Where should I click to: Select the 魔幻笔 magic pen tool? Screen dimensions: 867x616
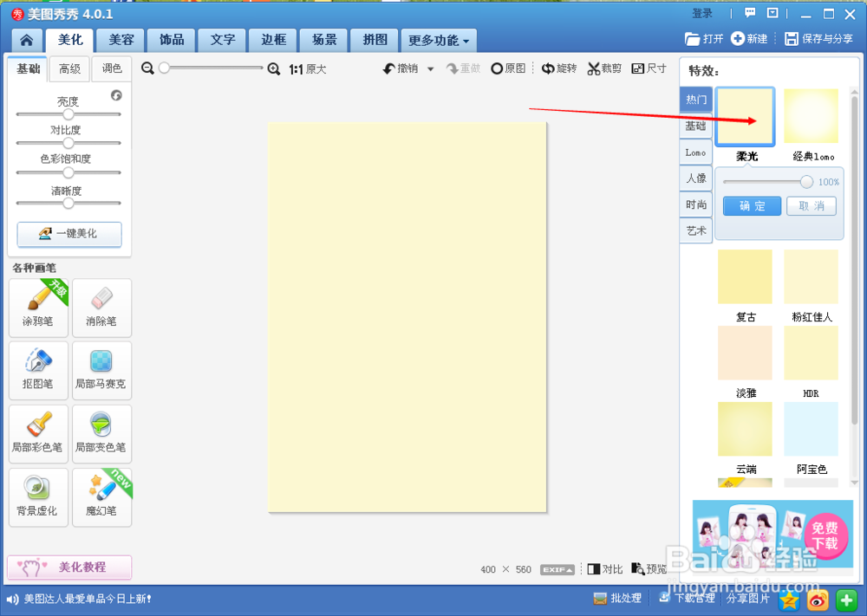[101, 497]
